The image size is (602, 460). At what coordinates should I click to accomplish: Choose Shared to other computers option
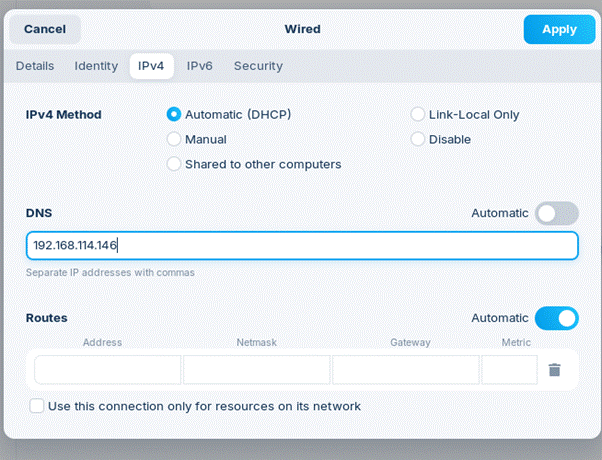(x=174, y=164)
